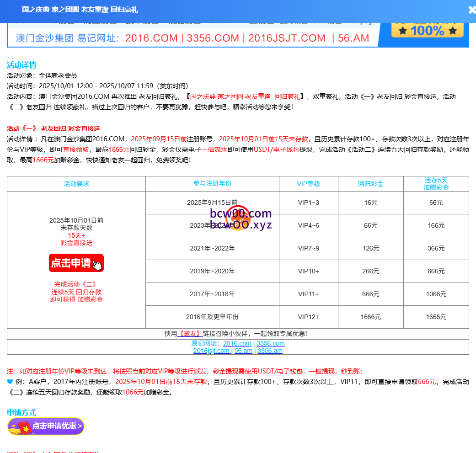Click the purple 点击申请优惠 button
Viewport: 476px width, 453px height.
[46, 426]
